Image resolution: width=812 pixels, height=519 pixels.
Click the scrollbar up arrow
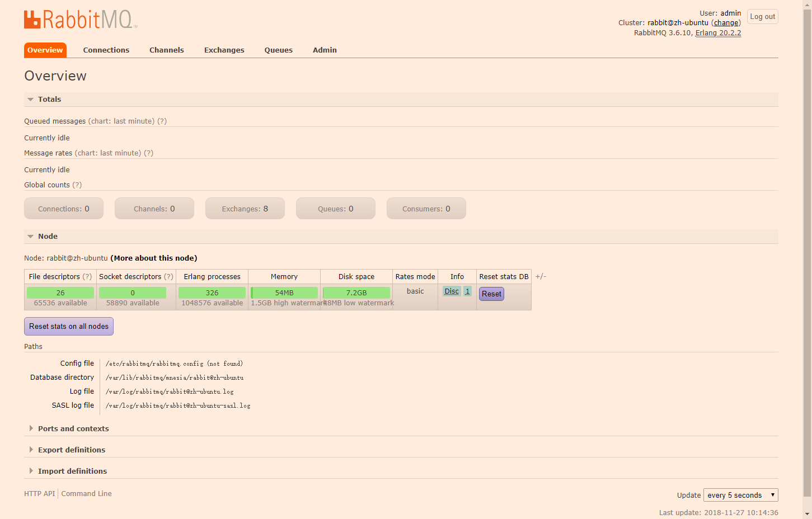click(807, 3)
